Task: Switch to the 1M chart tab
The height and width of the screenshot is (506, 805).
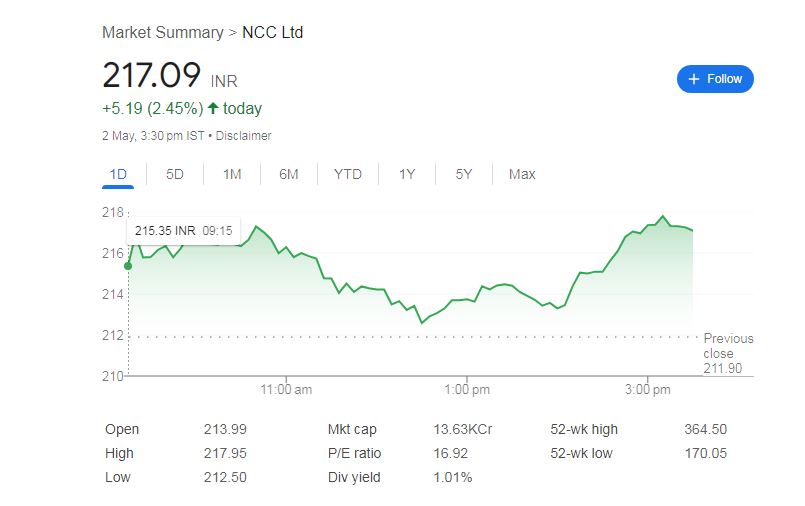Action: coord(232,174)
